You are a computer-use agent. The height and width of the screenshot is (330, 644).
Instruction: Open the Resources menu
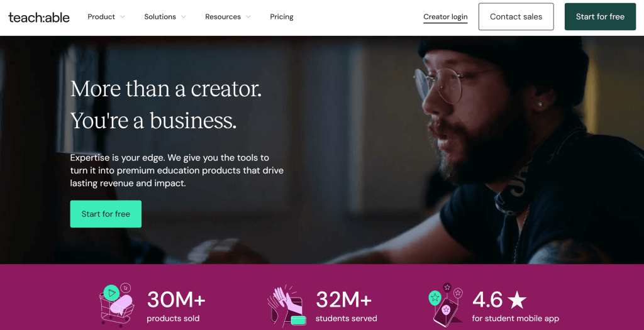tap(223, 17)
